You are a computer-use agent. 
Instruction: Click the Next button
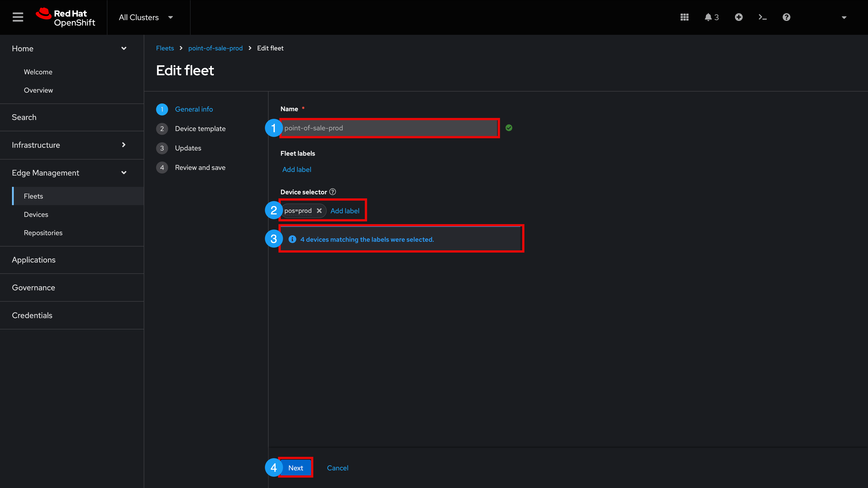(x=295, y=468)
